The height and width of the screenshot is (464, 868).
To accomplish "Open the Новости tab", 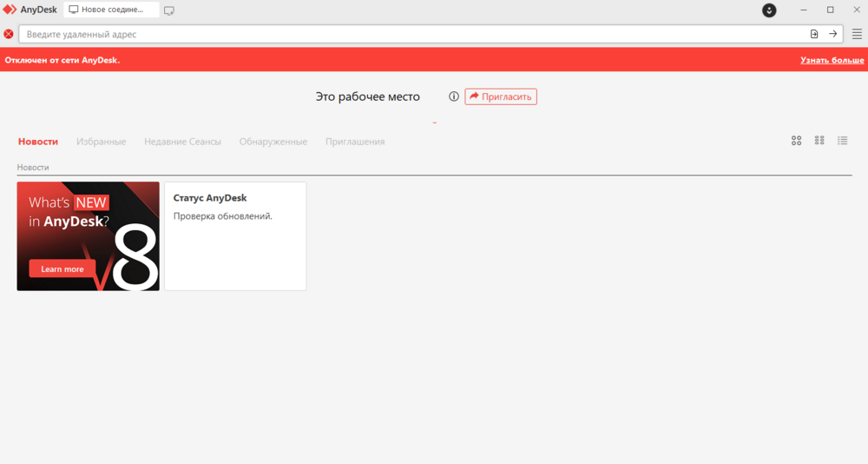I will point(37,142).
